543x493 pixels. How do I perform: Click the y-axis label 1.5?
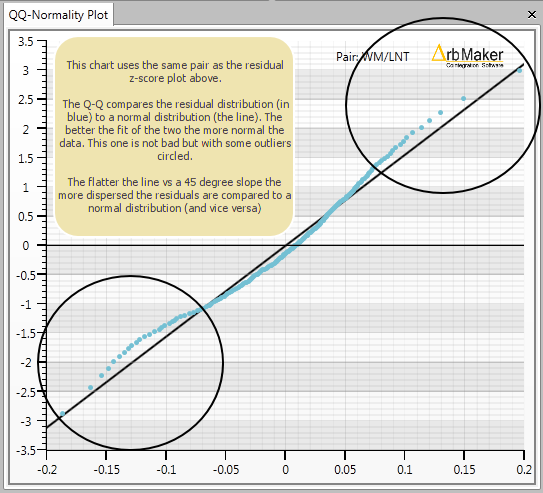coord(26,159)
